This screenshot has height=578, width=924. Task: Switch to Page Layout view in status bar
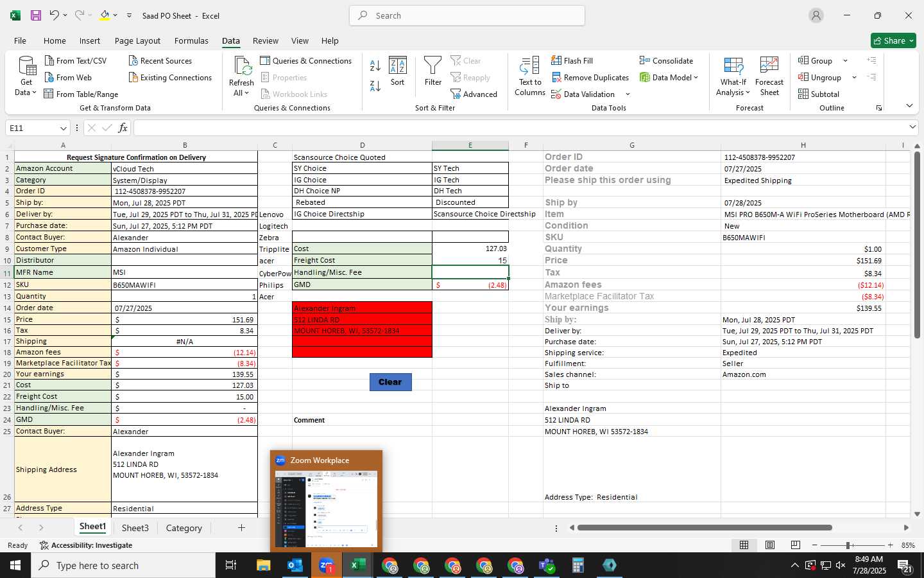[x=770, y=545]
